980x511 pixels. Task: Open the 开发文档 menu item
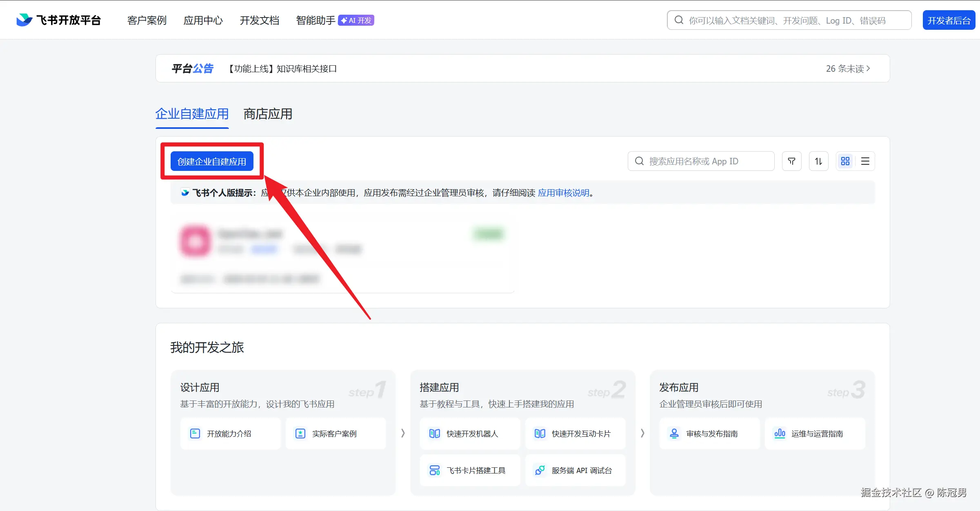259,20
